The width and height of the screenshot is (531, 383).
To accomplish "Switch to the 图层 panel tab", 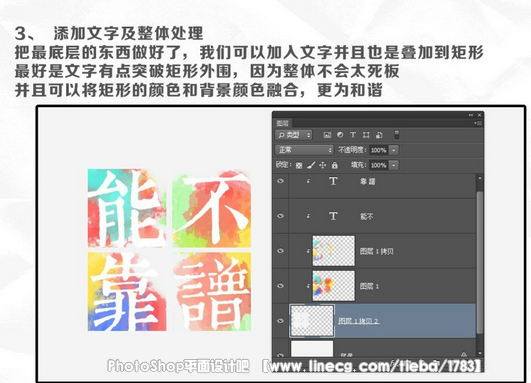I will point(282,123).
